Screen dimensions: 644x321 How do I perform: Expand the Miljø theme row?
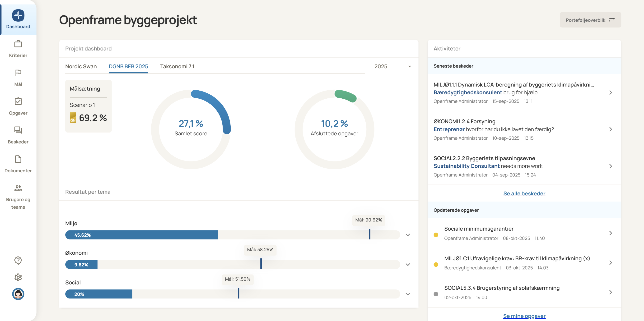(407, 235)
